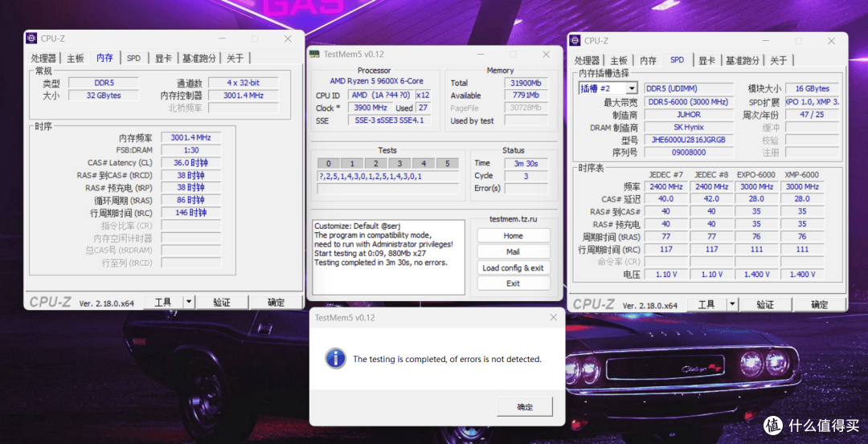The image size is (868, 444).
Task: Click the left CPU-Z window title icon
Action: coord(32,39)
